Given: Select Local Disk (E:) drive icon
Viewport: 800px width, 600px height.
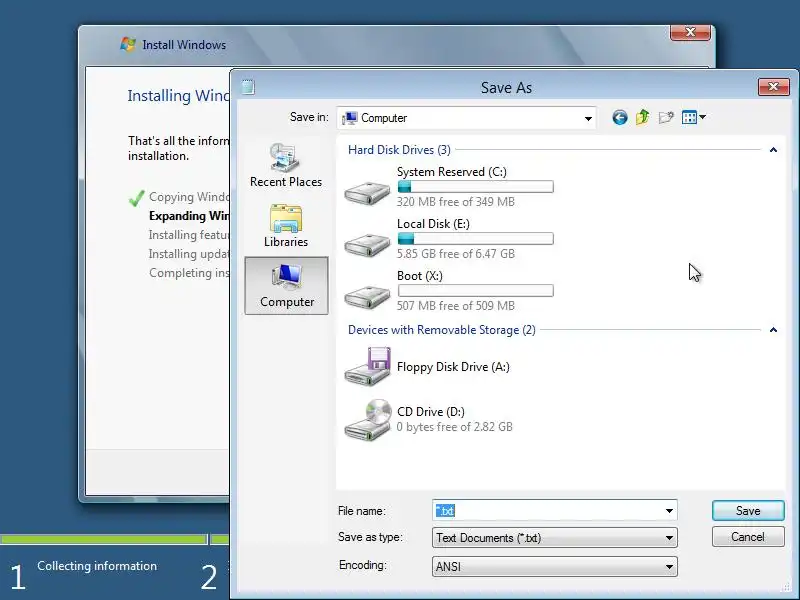Looking at the screenshot, I should 367,245.
